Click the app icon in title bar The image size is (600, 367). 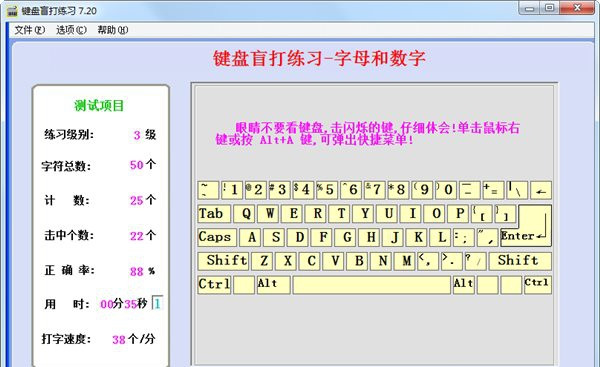(12, 10)
